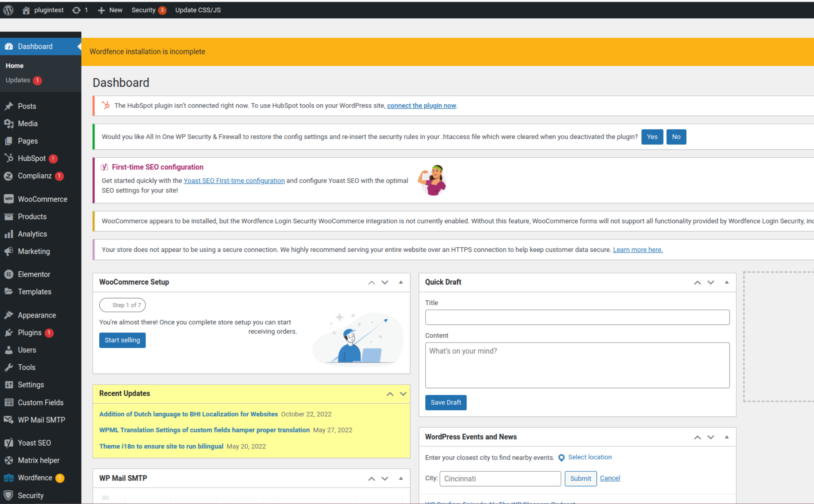Click the updates refresh icon in the admin bar
The width and height of the screenshot is (814, 504).
coord(76,10)
